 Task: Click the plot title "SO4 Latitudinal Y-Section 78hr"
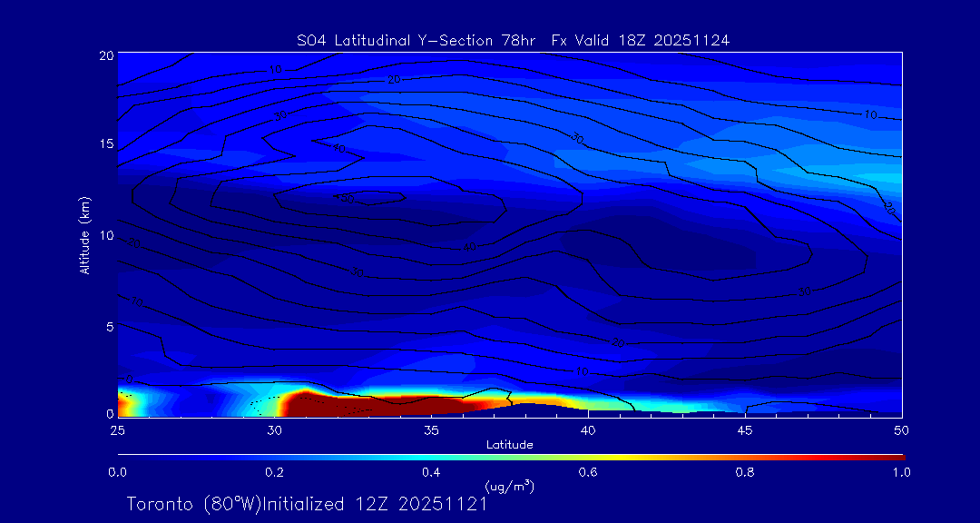click(x=418, y=41)
